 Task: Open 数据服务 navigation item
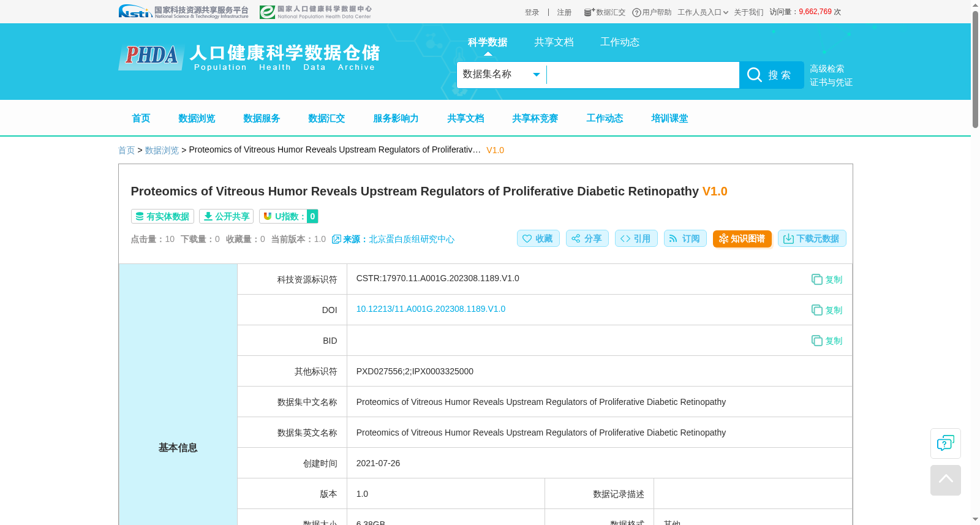coord(262,118)
